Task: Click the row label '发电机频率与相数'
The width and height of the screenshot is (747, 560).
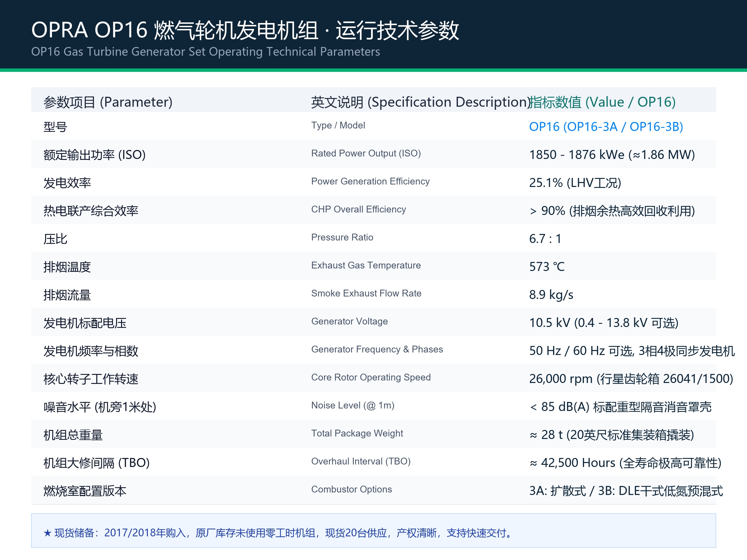Action: 91,351
